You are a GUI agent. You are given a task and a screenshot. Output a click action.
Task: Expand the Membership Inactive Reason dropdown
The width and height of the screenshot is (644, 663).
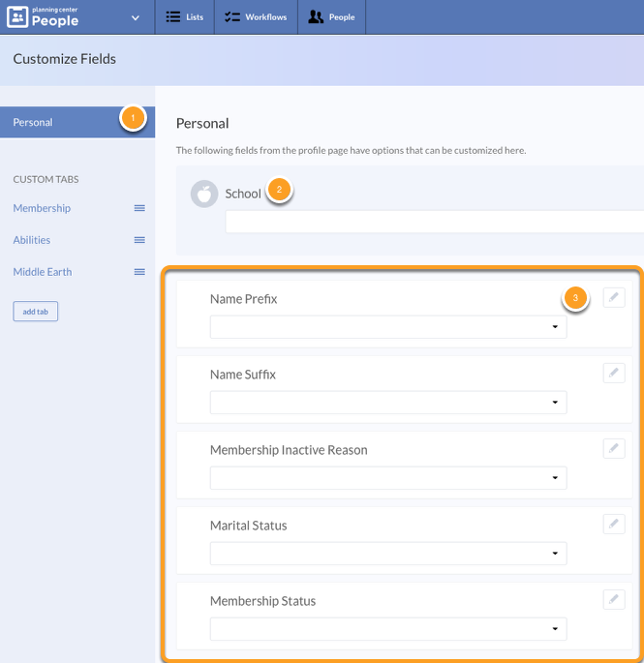coord(388,478)
